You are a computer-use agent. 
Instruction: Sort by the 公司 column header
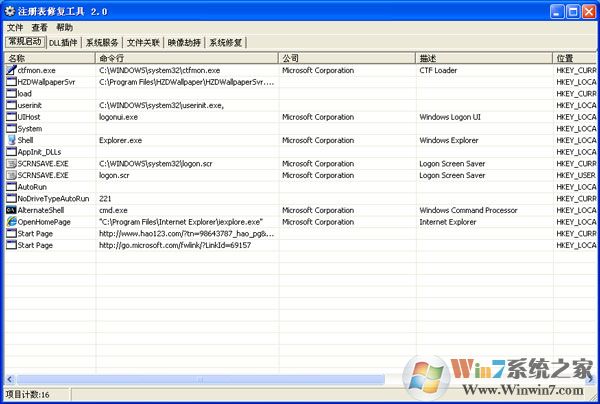click(347, 58)
